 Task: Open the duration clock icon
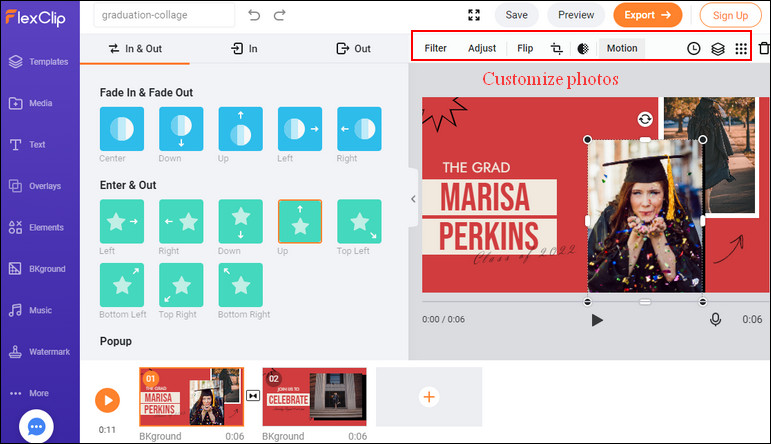(x=693, y=48)
